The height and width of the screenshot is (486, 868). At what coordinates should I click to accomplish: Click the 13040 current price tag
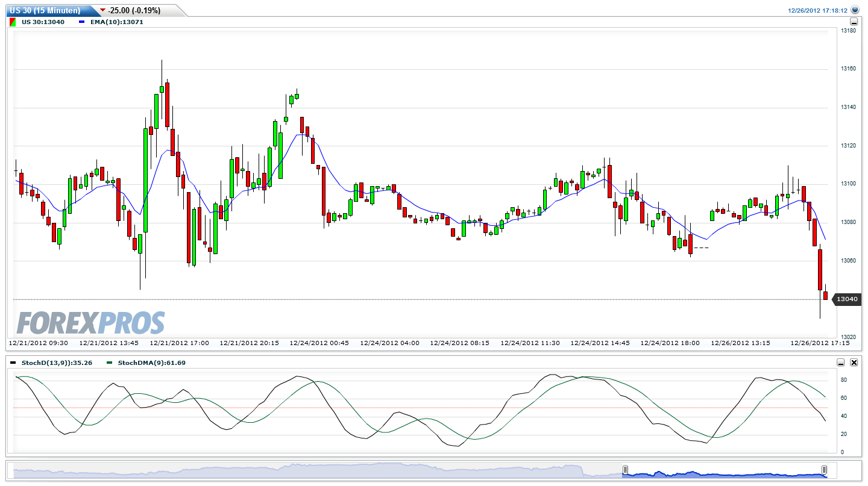tap(848, 299)
